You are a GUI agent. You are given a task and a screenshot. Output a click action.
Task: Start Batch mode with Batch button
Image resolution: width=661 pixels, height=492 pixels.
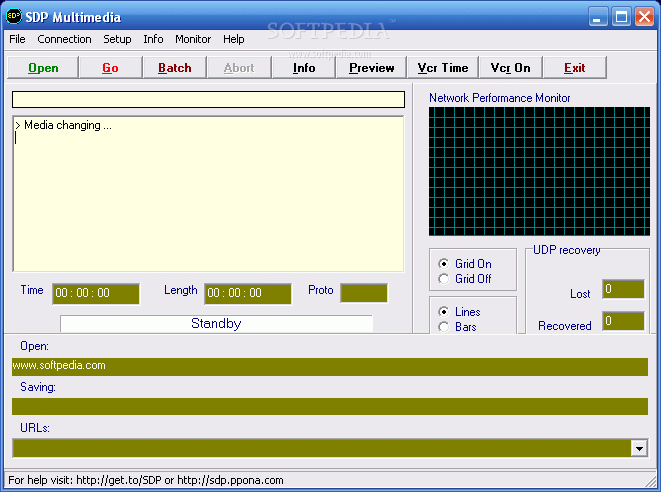click(175, 68)
